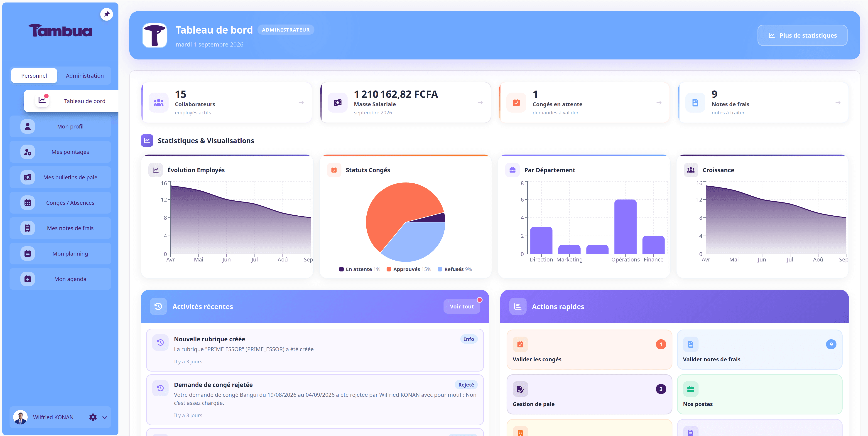Click the arrow on Congés en attente card
Viewport: 868px width, 436px height.
[x=659, y=103]
